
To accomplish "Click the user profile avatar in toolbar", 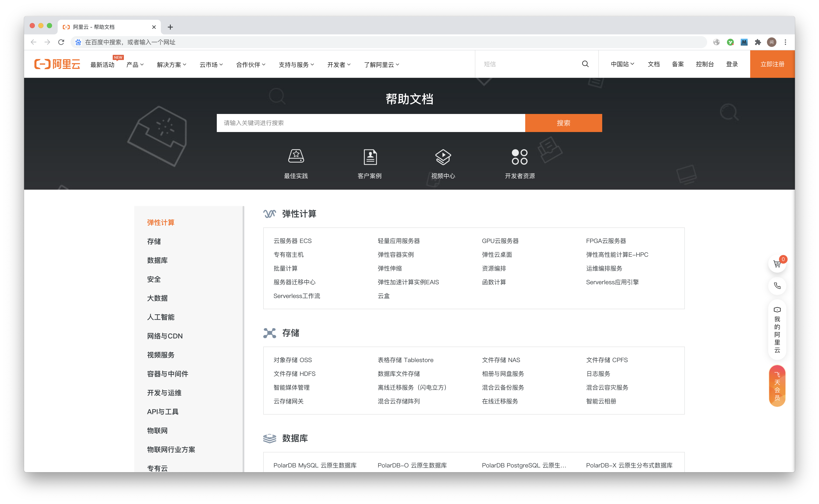I will click(x=772, y=42).
